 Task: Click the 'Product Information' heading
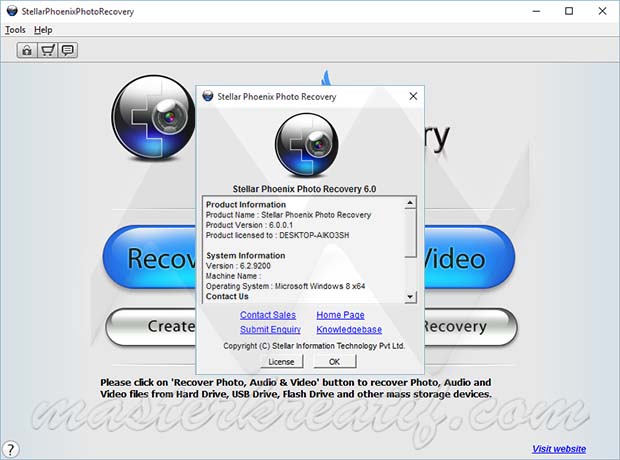[x=246, y=204]
